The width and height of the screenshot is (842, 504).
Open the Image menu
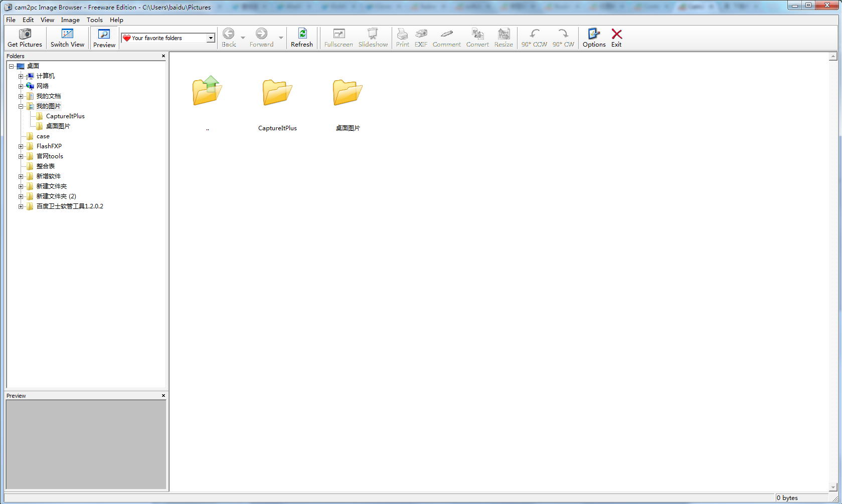click(x=70, y=20)
